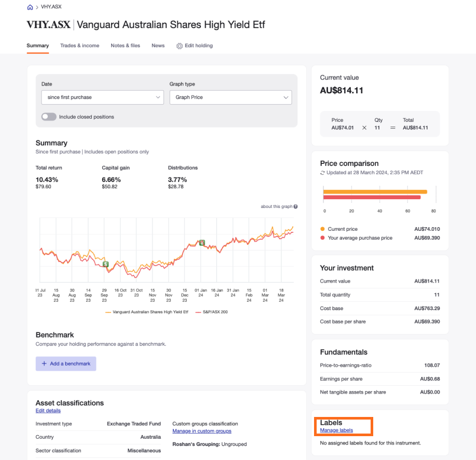
Task: Click the orange Current price legend dot
Action: pos(322,229)
